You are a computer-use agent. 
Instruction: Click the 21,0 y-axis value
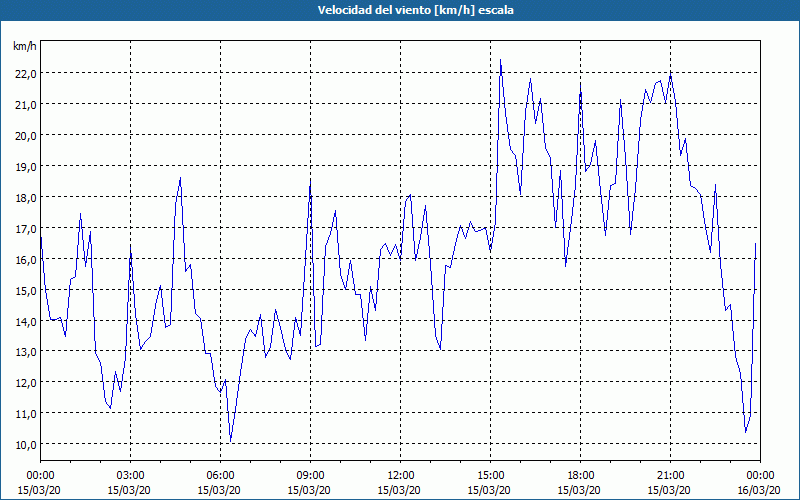point(27,105)
